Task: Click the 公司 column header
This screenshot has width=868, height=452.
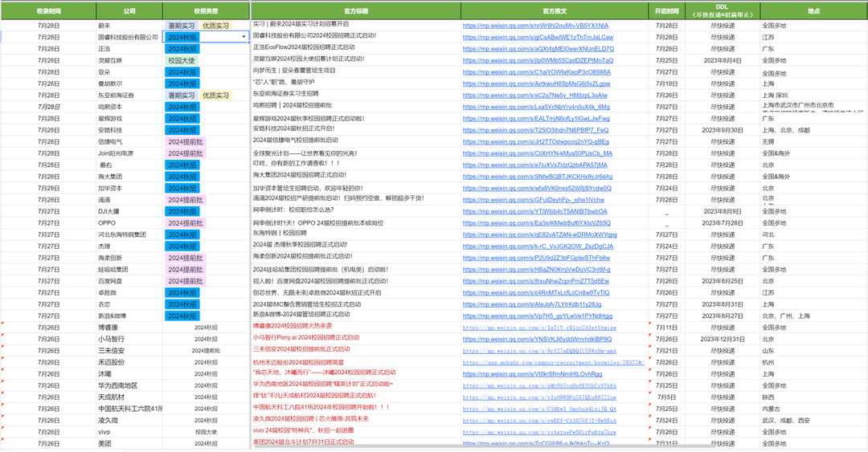Action: pos(129,11)
